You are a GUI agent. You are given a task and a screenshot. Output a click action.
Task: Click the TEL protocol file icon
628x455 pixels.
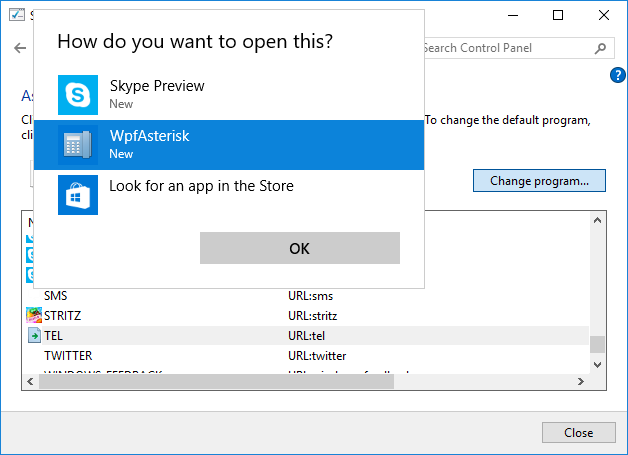click(34, 336)
